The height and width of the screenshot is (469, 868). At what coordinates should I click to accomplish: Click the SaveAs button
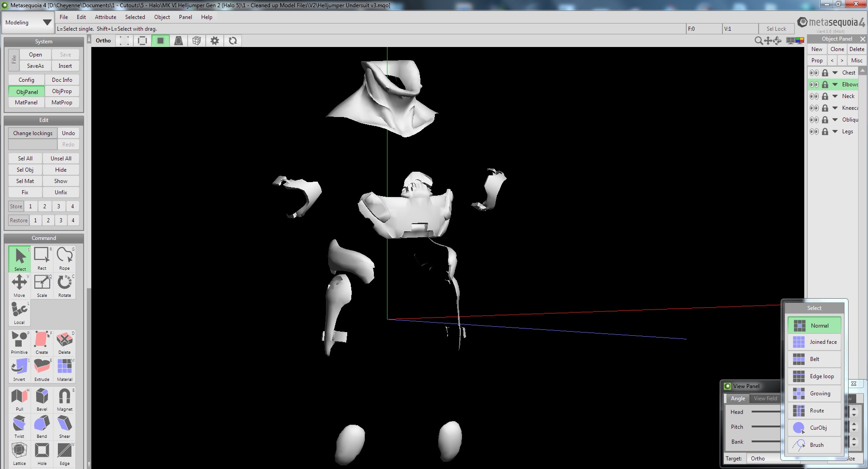point(35,66)
